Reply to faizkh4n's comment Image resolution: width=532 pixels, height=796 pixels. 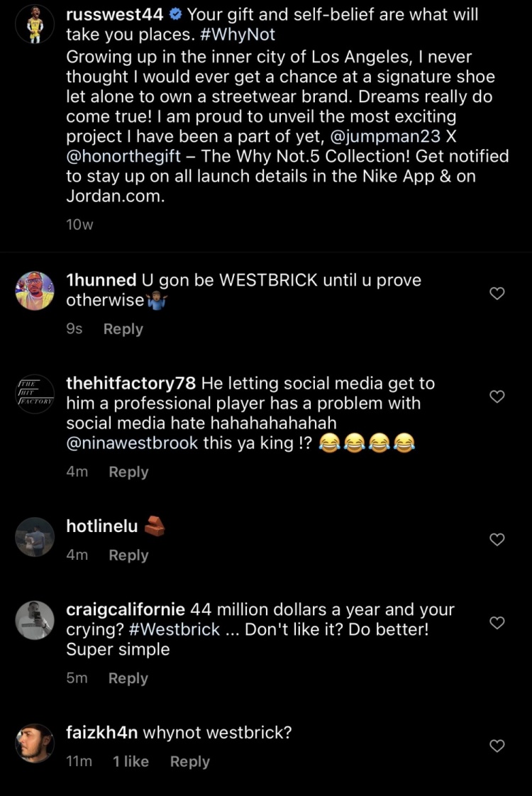point(190,761)
